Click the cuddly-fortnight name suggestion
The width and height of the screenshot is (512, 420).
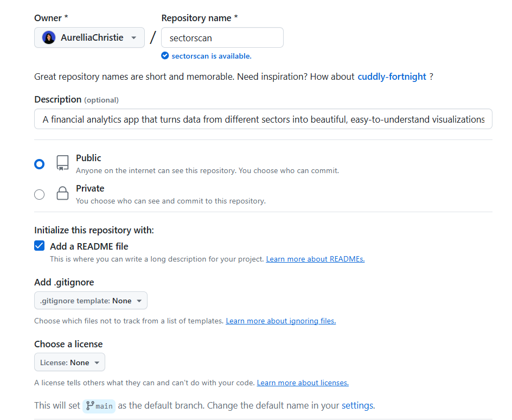click(x=392, y=77)
